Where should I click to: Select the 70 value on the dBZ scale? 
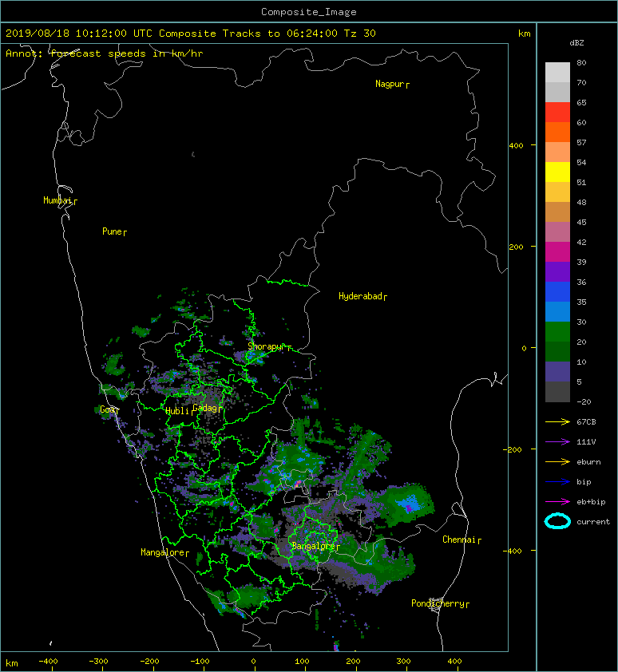click(x=581, y=83)
